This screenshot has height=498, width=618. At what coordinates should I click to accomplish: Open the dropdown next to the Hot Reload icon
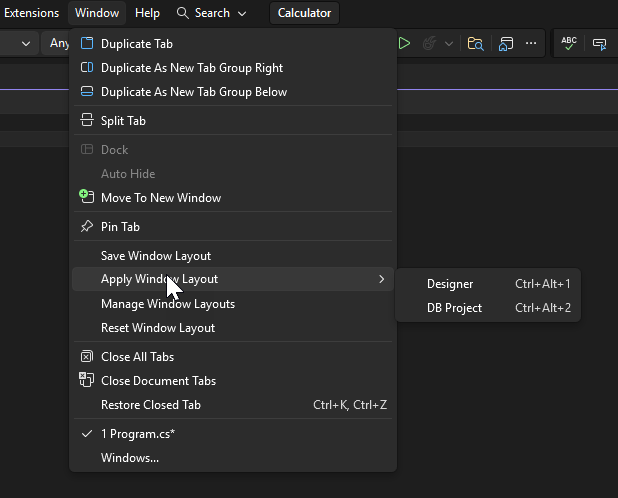tap(449, 43)
